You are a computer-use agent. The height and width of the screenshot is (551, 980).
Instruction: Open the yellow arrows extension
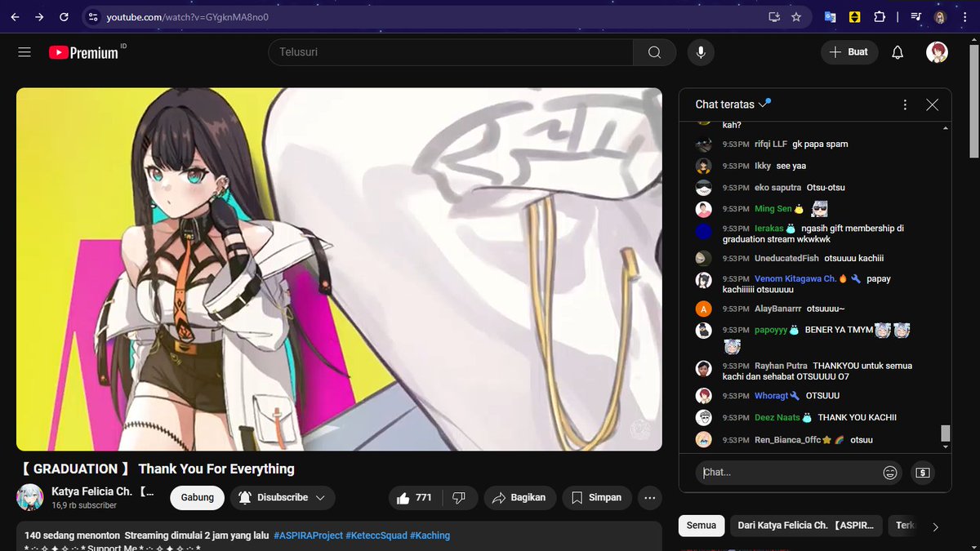point(855,16)
